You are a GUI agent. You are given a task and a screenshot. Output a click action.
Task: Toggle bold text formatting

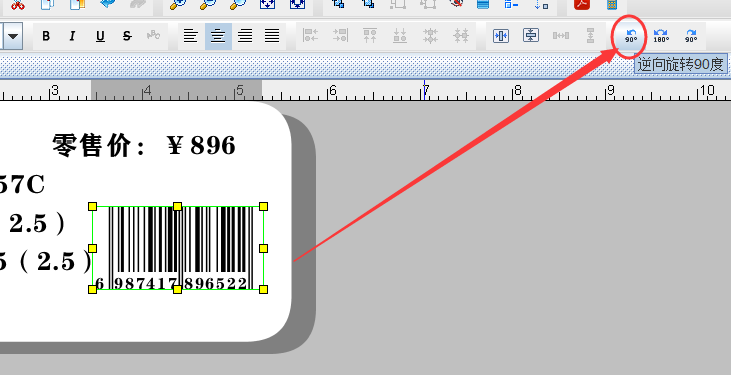(x=46, y=36)
